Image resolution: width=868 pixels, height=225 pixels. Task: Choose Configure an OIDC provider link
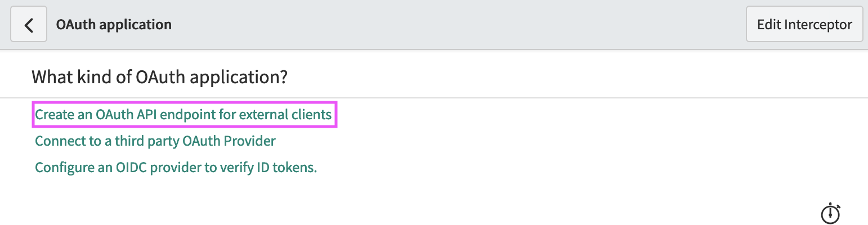point(176,168)
